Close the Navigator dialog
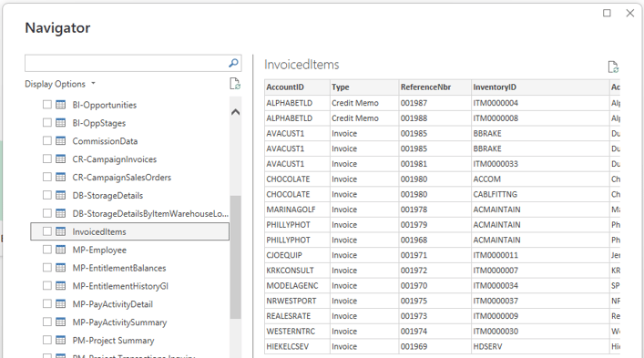Viewport: 644px width, 358px height. point(630,13)
